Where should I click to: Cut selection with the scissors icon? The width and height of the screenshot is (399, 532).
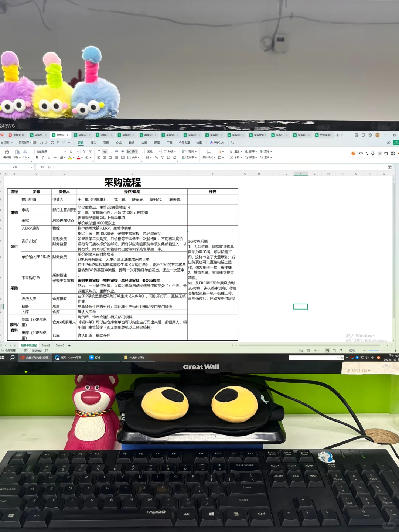pos(25,151)
